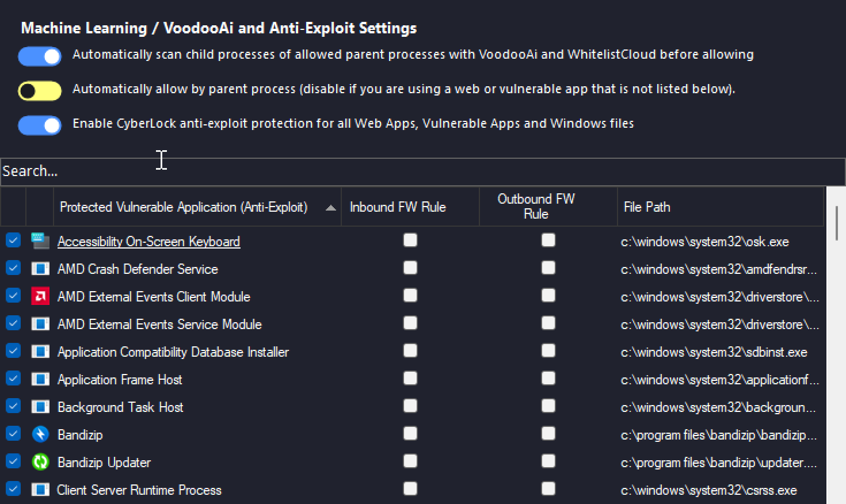
Task: Check Outbound FW Rule for AMD Crash Defender
Action: (548, 268)
